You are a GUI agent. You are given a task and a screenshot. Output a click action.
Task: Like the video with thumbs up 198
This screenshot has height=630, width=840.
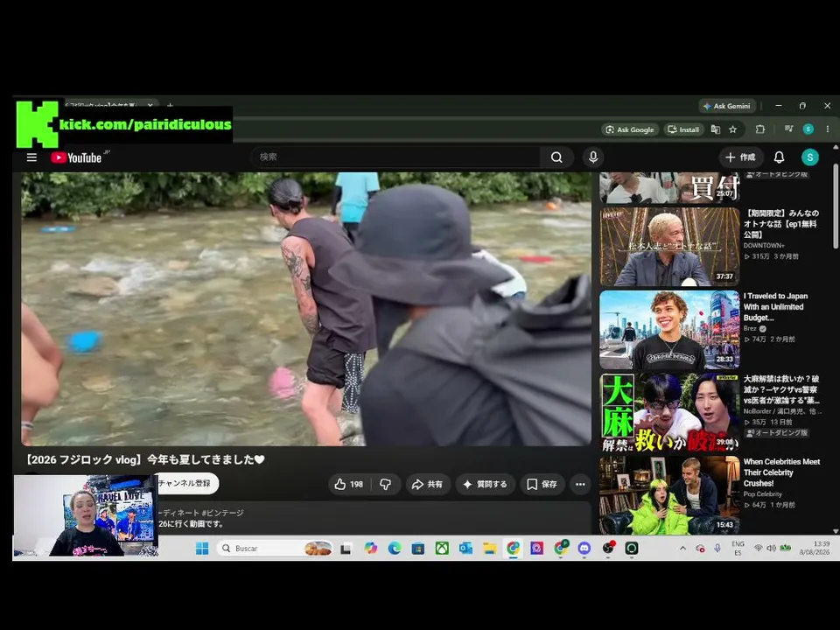click(349, 484)
